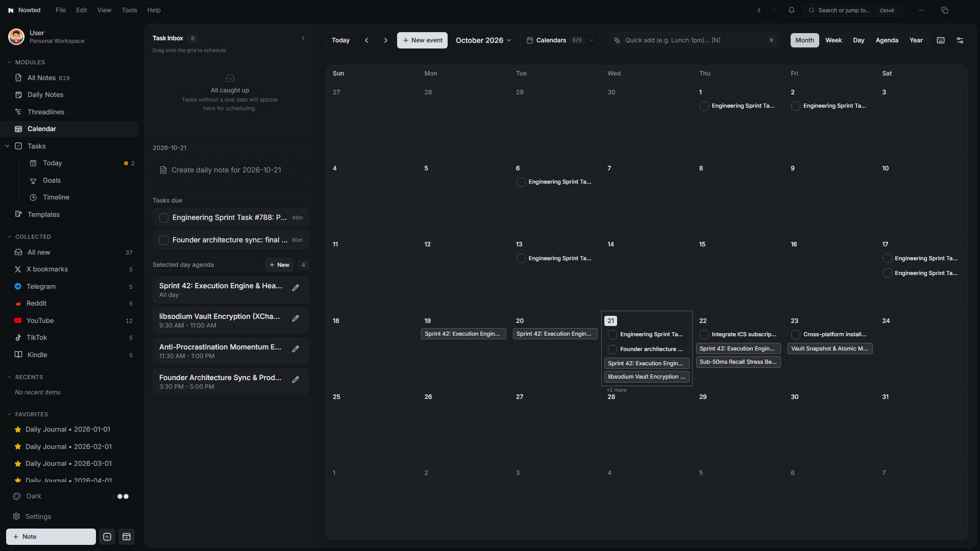Check Integrate ICS subscription task on 22nd
The height and width of the screenshot is (551, 980).
click(x=704, y=335)
